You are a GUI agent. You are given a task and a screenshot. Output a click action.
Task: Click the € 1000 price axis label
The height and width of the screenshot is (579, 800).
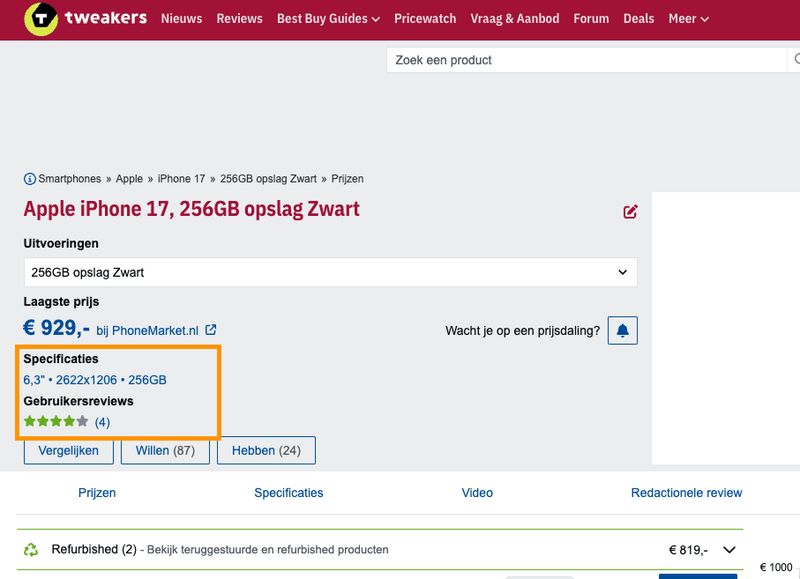pos(775,565)
